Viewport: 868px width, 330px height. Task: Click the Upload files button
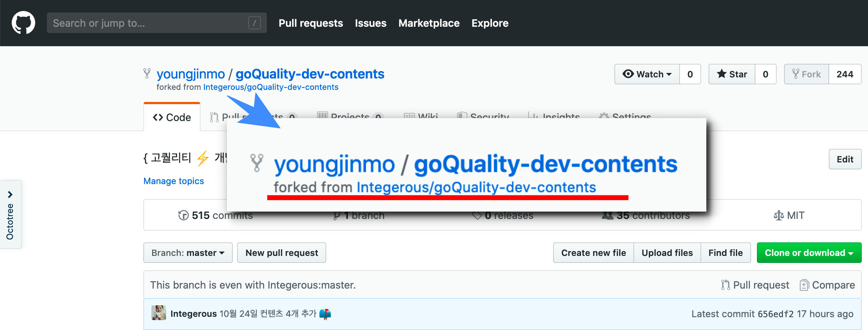[x=667, y=253]
